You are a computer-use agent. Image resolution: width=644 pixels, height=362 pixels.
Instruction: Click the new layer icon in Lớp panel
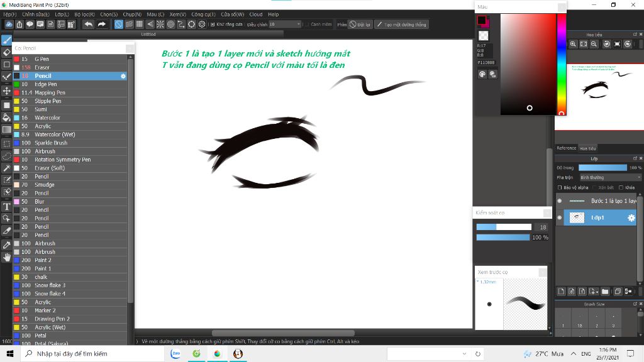click(561, 292)
